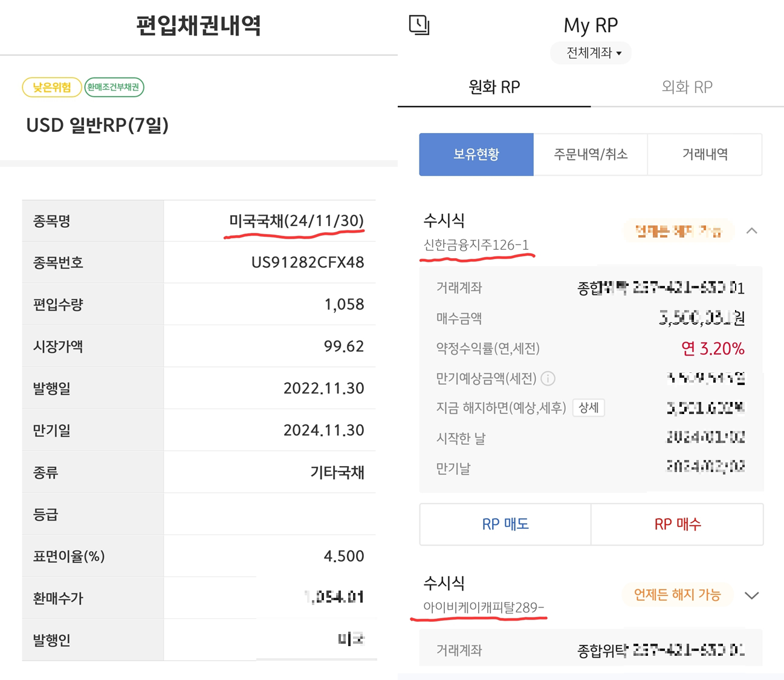Screen dimensions: 784x680
Task: Select the 편입수량 value 1,058
Action: (344, 304)
